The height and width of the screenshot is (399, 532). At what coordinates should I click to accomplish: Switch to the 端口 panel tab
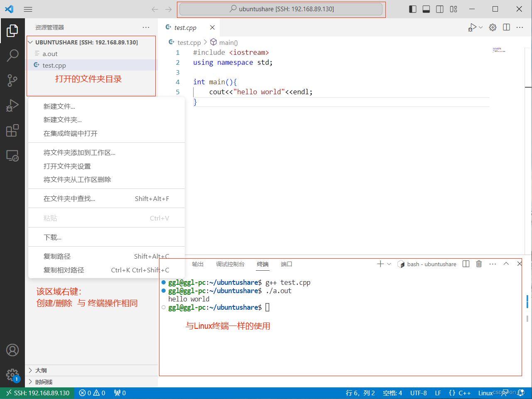pos(287,264)
